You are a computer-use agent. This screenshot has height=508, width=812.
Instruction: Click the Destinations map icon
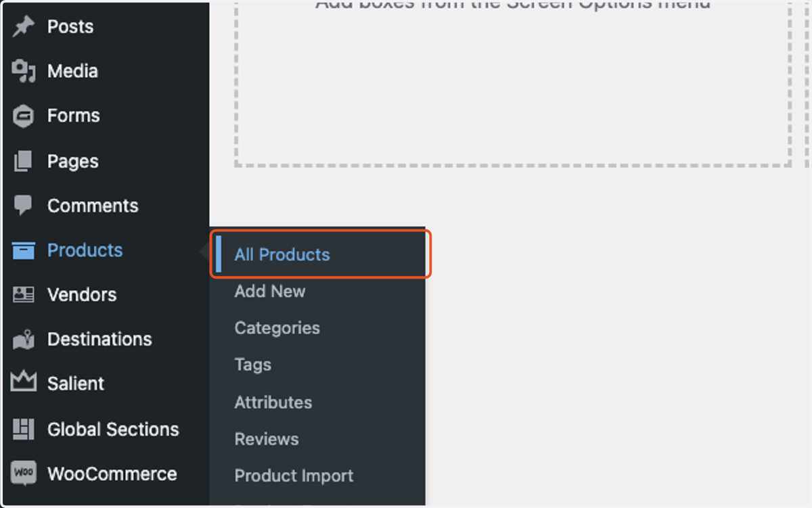click(24, 340)
